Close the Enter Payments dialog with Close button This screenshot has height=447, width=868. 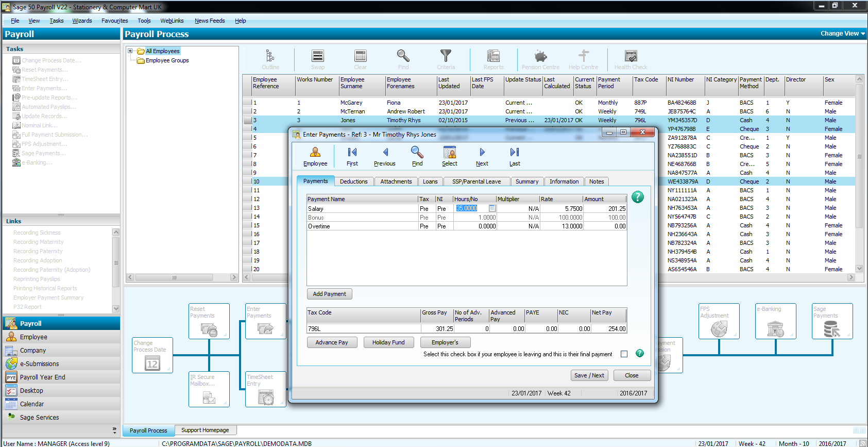632,375
